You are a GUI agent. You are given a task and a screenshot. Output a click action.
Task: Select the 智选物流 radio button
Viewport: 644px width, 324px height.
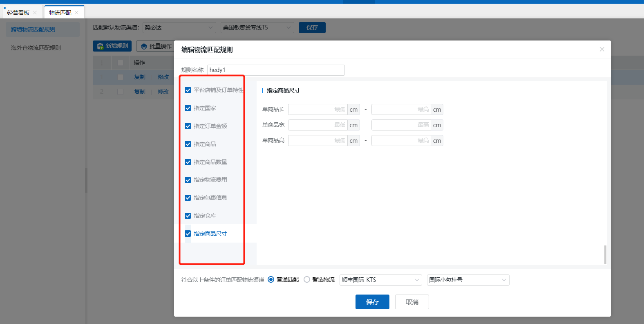click(307, 280)
